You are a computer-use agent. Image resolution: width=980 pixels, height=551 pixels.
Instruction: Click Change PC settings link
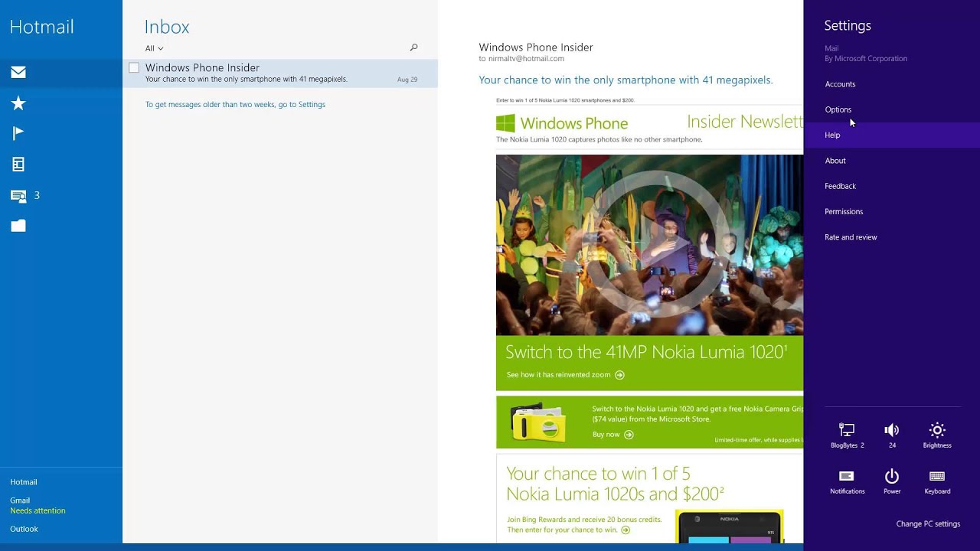928,523
